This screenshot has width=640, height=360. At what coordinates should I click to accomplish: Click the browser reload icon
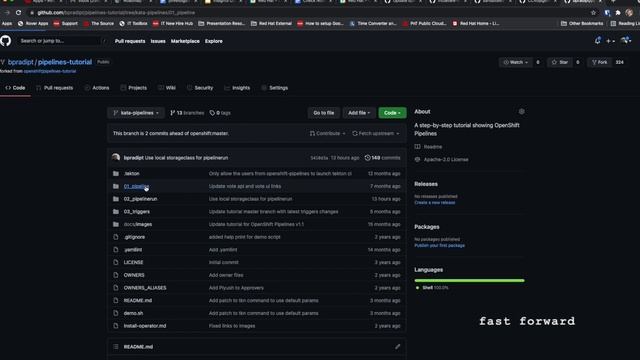[x=18, y=13]
